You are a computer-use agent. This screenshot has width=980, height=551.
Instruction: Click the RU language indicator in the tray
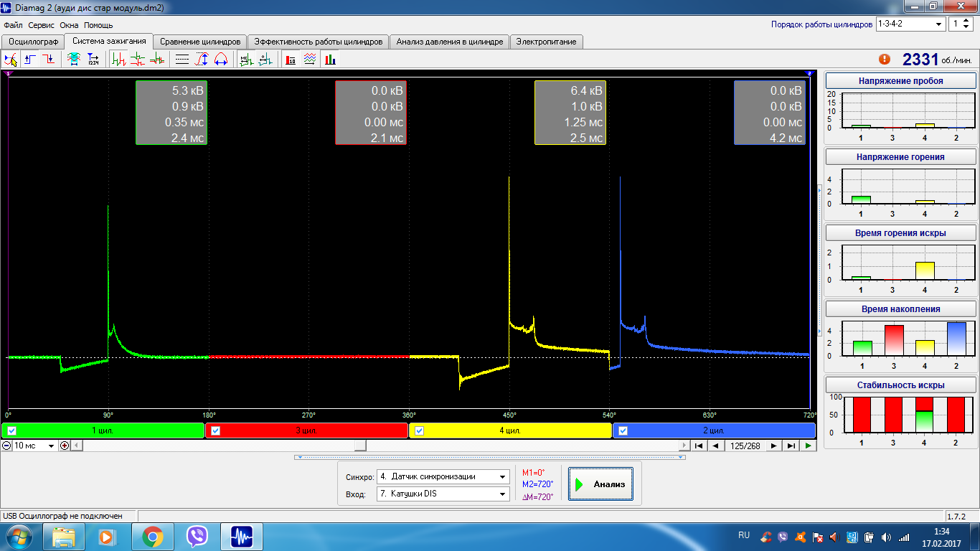744,535
